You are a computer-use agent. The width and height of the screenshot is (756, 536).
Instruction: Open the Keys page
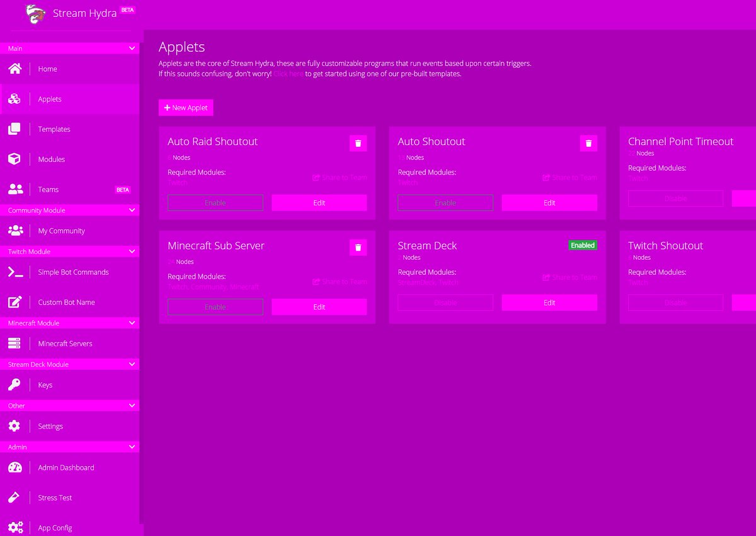tap(69, 385)
